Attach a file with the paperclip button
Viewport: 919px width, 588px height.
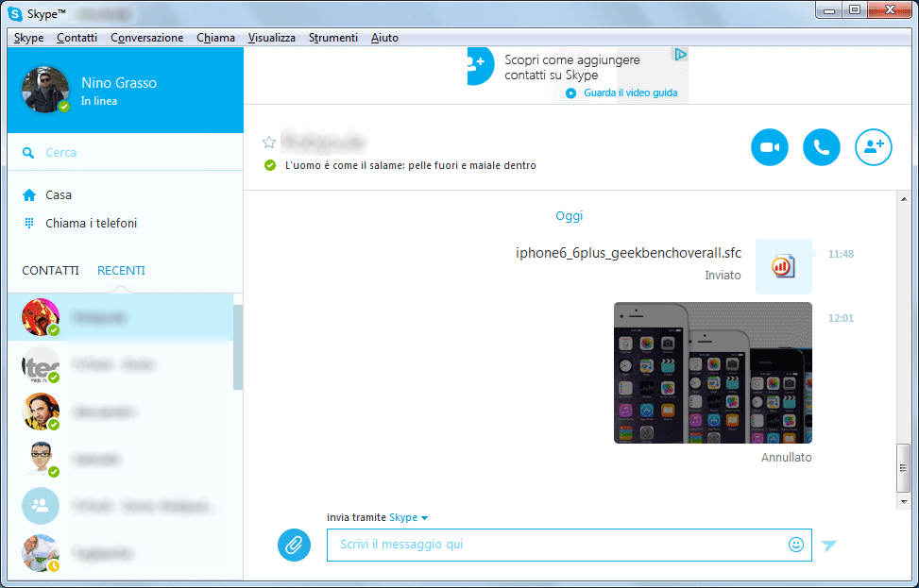(x=295, y=545)
